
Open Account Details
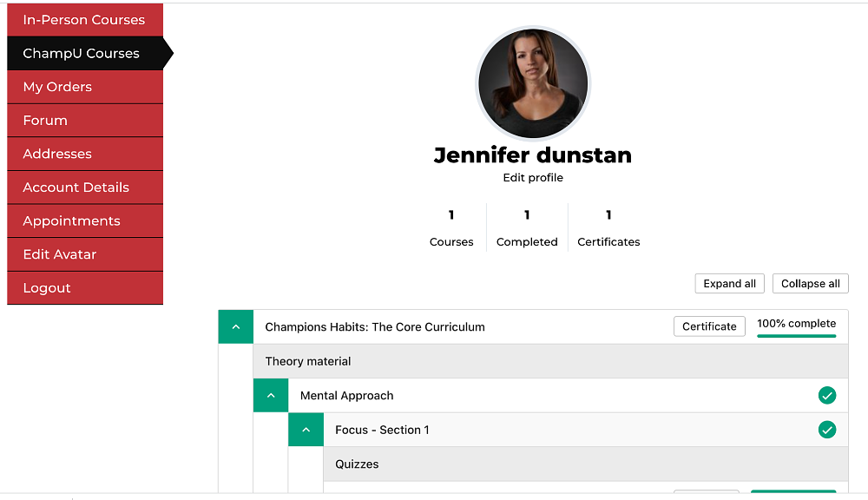coord(76,187)
